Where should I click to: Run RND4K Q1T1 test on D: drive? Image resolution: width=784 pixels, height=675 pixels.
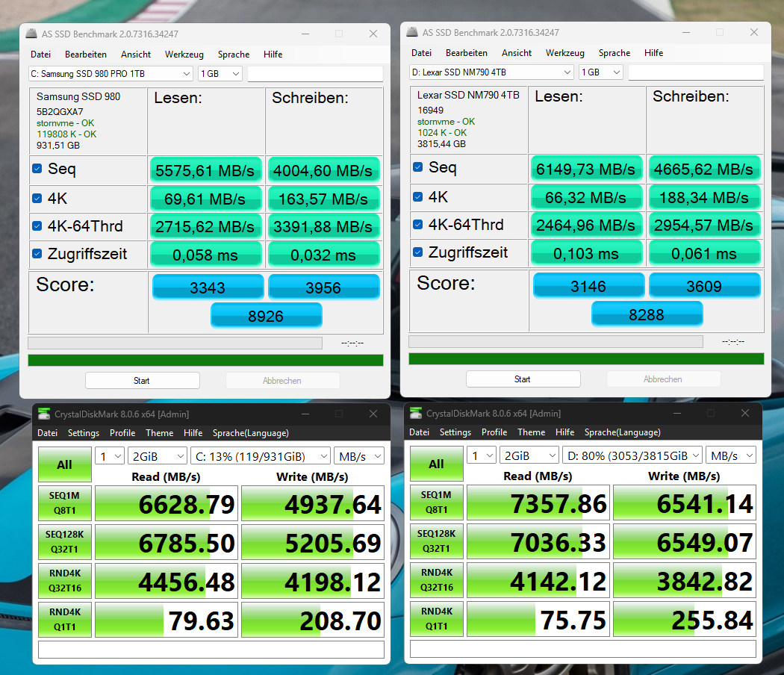pyautogui.click(x=437, y=618)
